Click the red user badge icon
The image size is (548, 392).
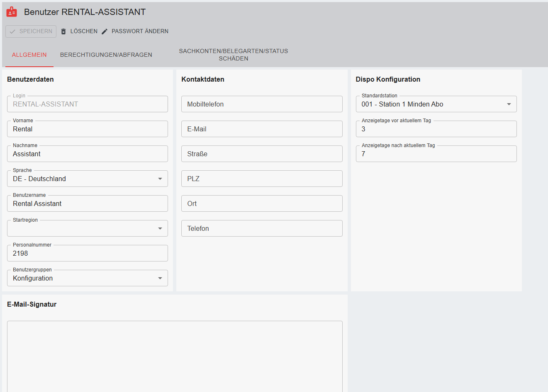click(x=12, y=12)
